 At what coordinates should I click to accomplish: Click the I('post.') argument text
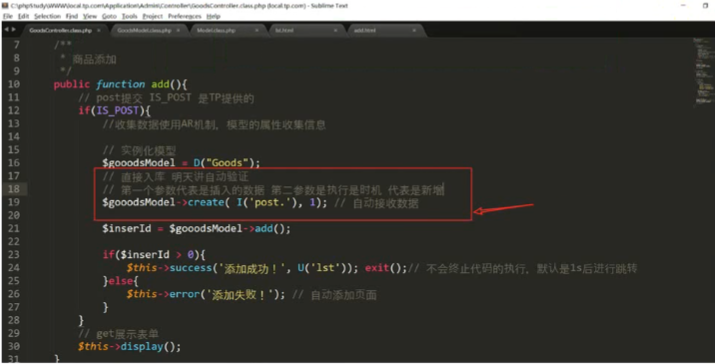(269, 202)
